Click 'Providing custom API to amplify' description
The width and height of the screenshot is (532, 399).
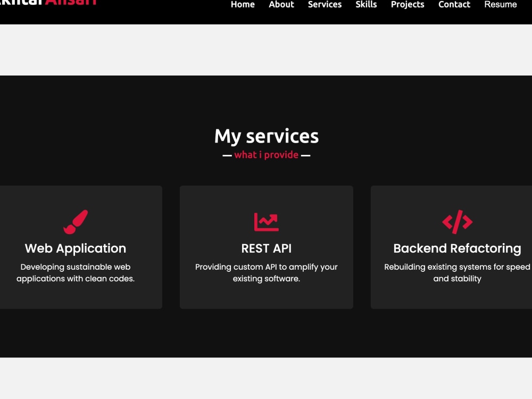coord(267,273)
